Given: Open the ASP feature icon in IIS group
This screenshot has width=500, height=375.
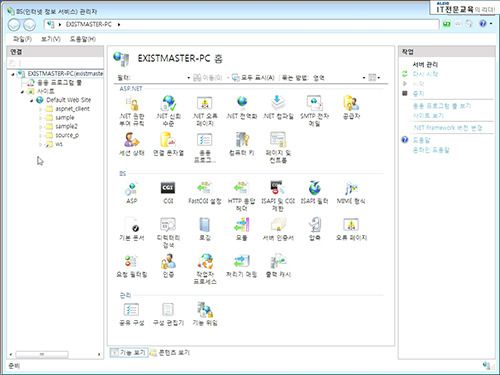Looking at the screenshot, I should pos(132,192).
